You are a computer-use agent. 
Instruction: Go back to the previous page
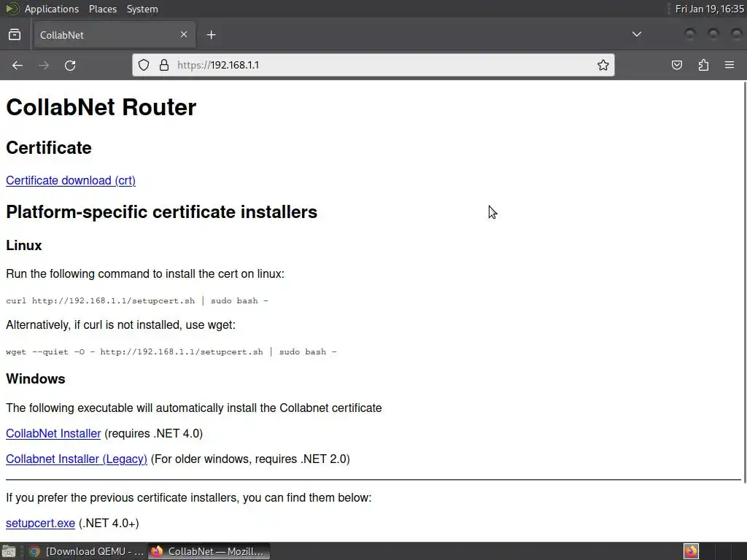[18, 65]
